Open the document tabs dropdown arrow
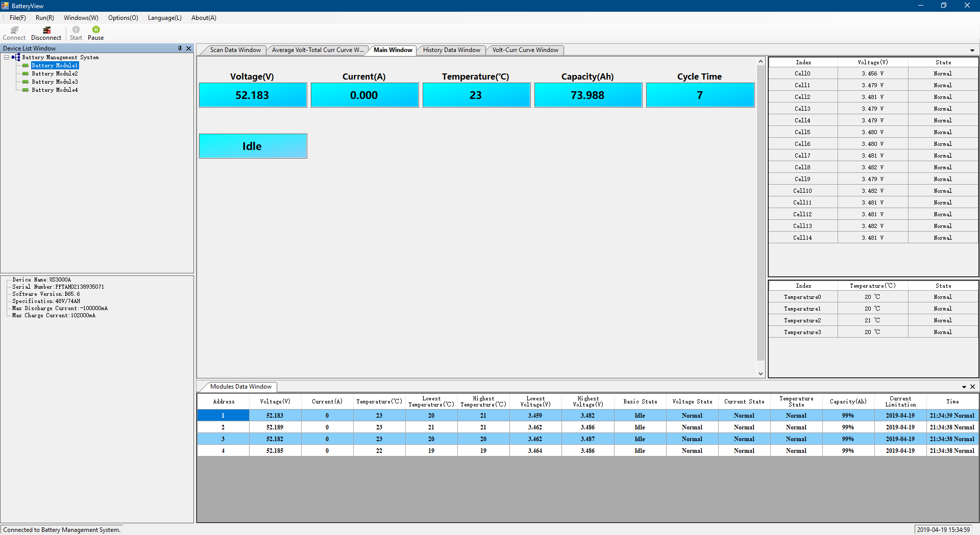980x535 pixels. [x=972, y=50]
